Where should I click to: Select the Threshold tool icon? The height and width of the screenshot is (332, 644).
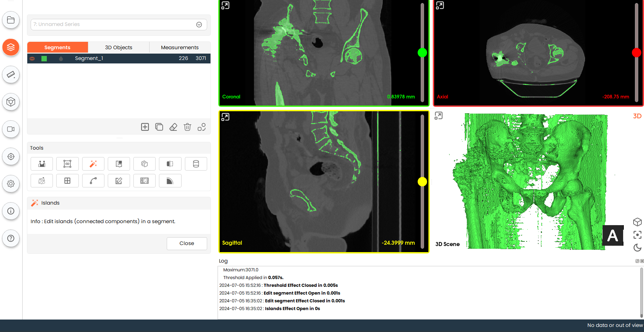pyautogui.click(x=42, y=164)
